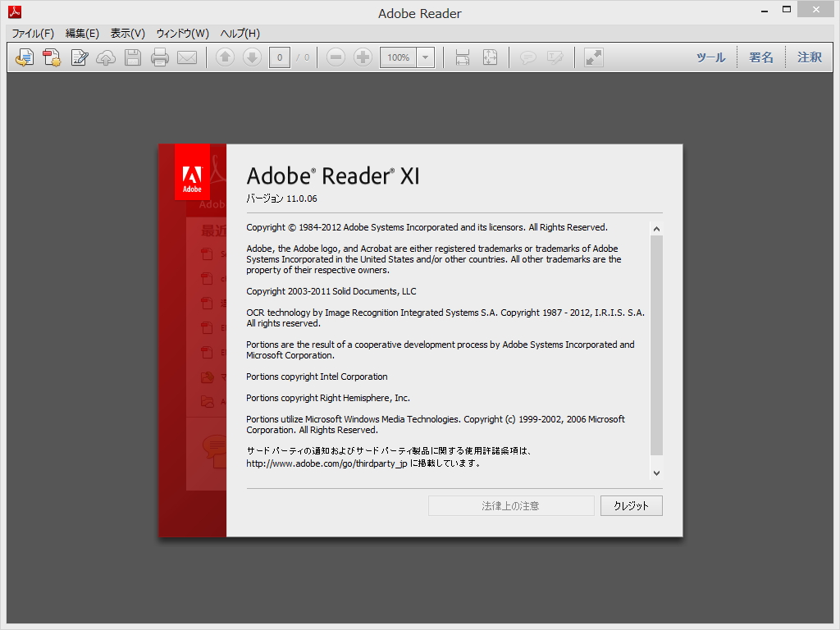The height and width of the screenshot is (630, 840).
Task: Send document via the Email icon
Action: pyautogui.click(x=186, y=57)
